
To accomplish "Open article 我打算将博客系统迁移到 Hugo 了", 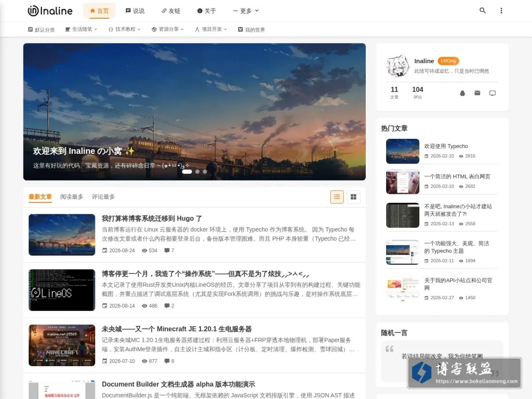I will coord(152,219).
